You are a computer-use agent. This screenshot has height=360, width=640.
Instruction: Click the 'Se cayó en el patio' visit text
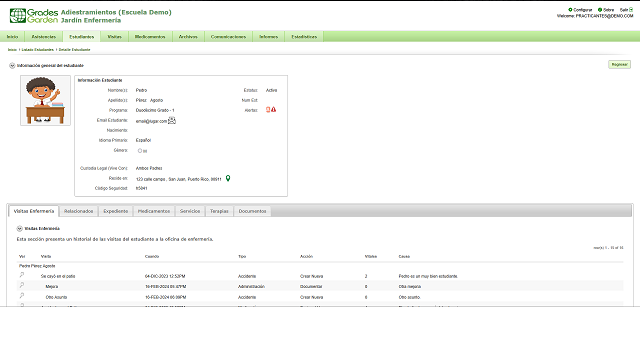58,276
